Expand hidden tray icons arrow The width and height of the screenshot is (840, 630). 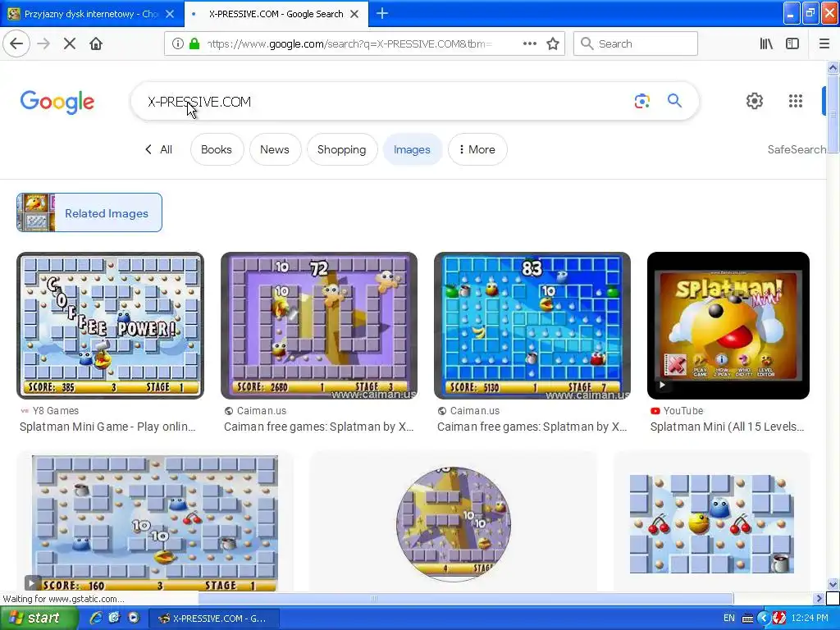764,619
